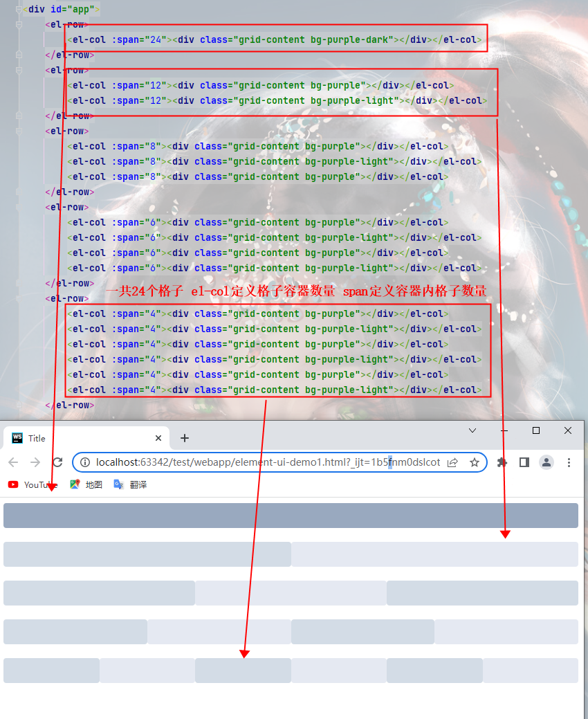Viewport: 588px width, 719px height.
Task: Select the Title browser tab
Action: click(86, 438)
